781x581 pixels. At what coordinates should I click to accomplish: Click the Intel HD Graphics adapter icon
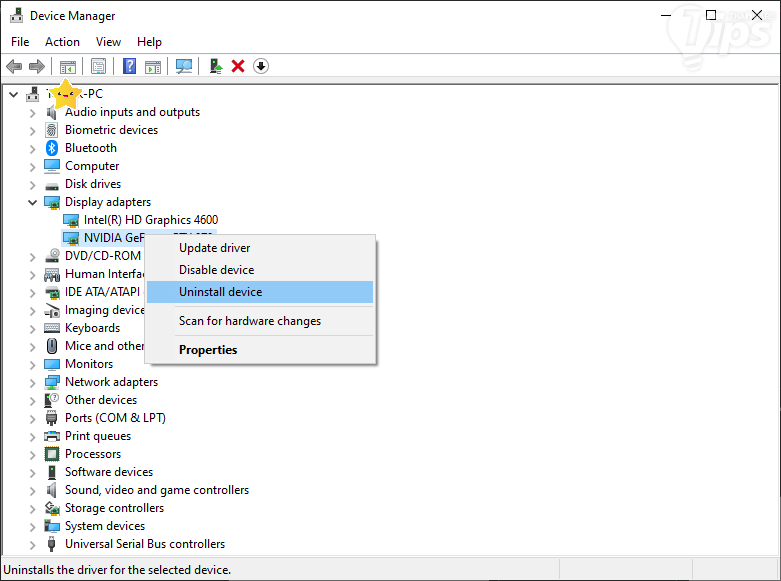(71, 220)
